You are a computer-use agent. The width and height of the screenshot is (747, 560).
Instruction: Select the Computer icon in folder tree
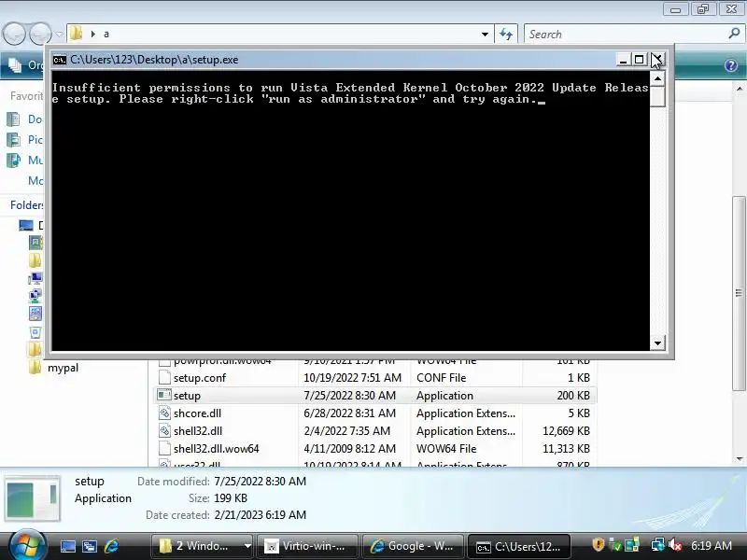tap(35, 278)
